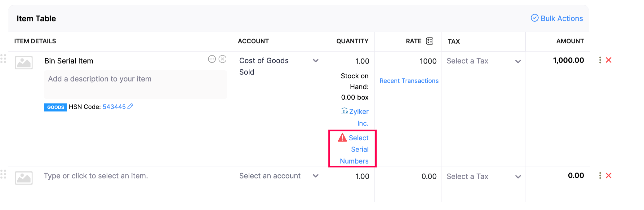Delete the Bin Serial Item row with red X

click(x=609, y=60)
